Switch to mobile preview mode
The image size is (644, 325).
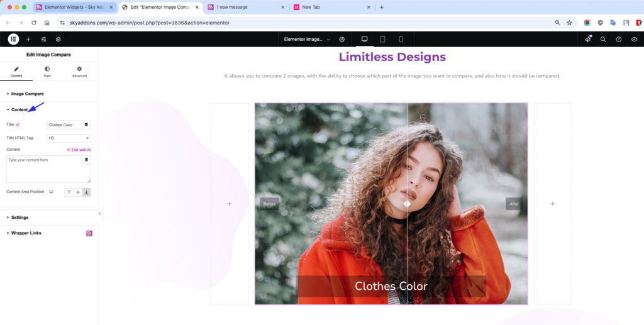(x=401, y=39)
